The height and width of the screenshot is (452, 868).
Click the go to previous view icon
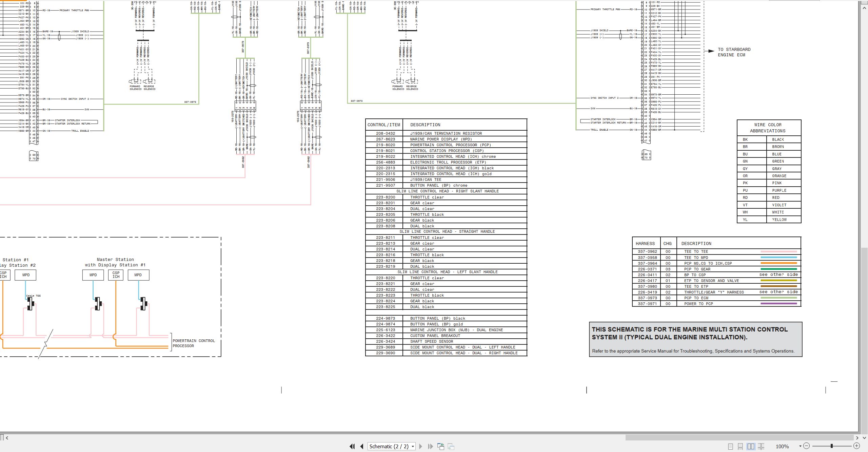pyautogui.click(x=441, y=447)
